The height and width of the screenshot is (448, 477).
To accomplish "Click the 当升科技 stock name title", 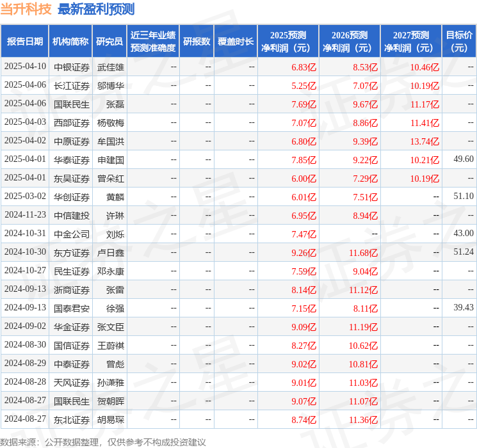I will [x=26, y=9].
